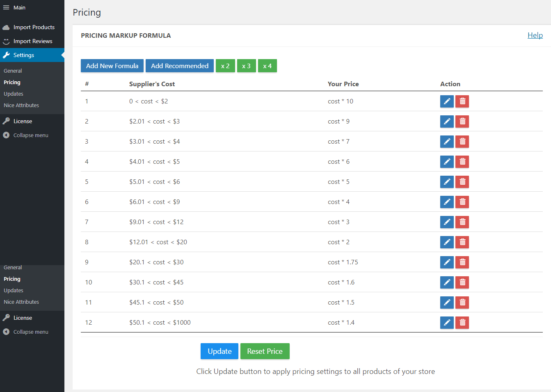
Task: Open Import Reviews from sidebar
Action: tap(32, 41)
